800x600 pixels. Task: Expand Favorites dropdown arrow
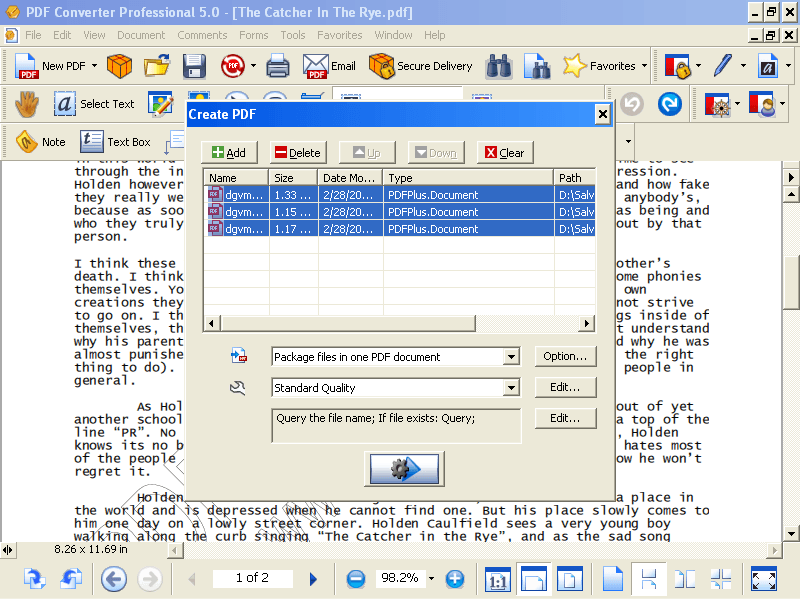click(x=644, y=66)
